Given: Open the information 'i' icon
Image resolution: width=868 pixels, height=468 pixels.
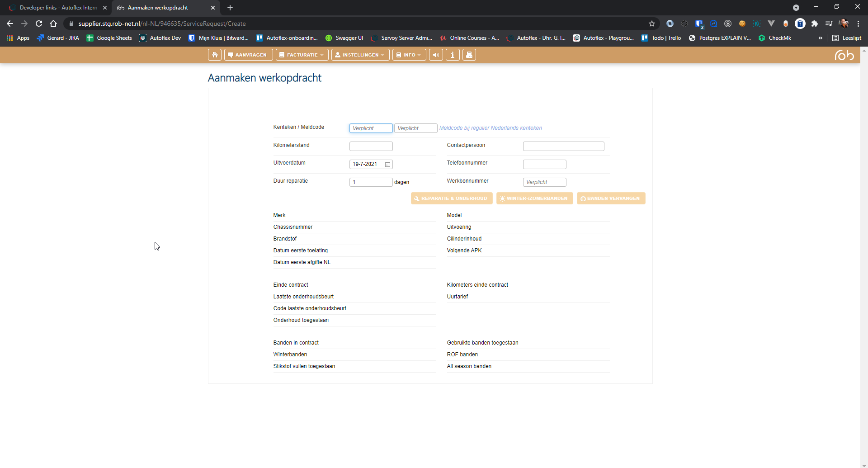Looking at the screenshot, I should [453, 55].
